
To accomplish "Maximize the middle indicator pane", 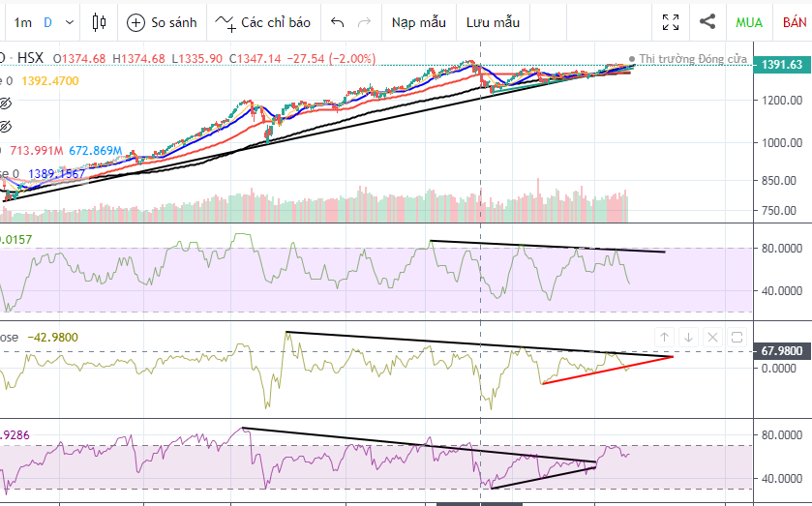I will point(737,337).
